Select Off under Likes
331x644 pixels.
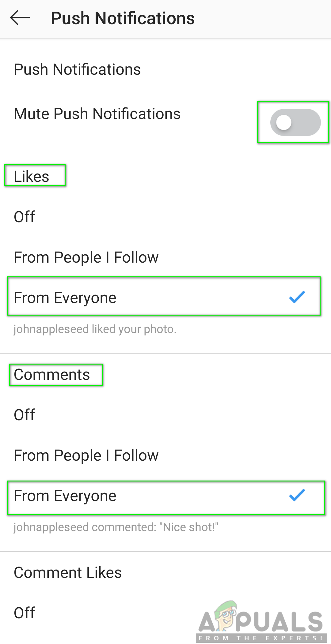point(25,217)
